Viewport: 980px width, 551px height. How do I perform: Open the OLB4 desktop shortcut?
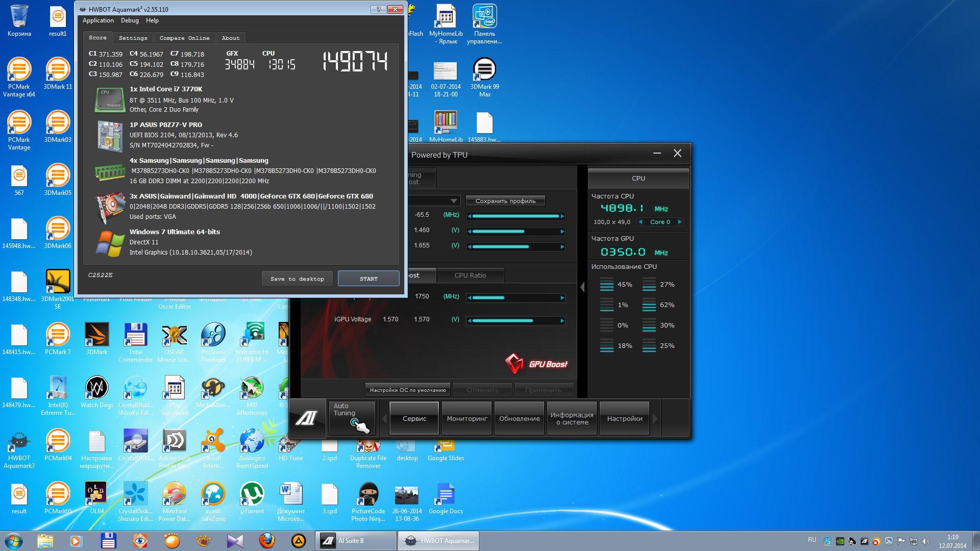click(96, 498)
